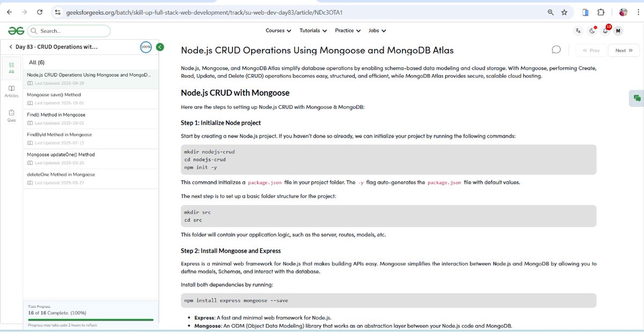Click the GeeksforGeeks logo
Image resolution: width=644 pixels, height=332 pixels.
tap(16, 31)
